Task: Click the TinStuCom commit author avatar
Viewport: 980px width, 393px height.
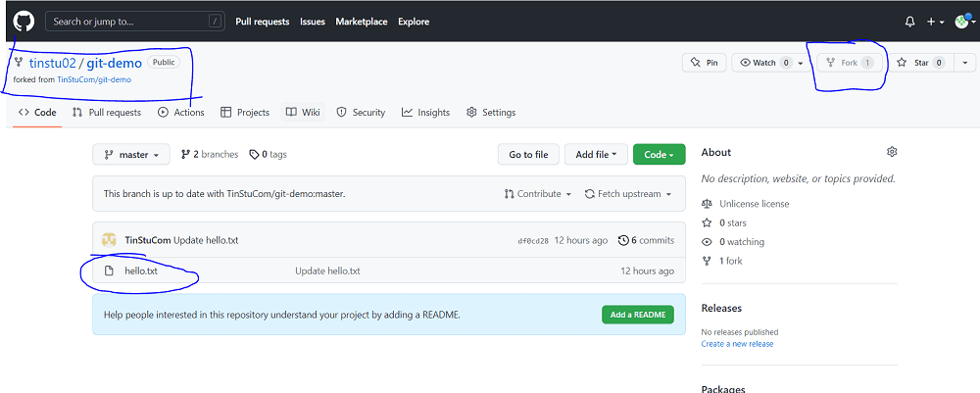Action: pos(110,240)
